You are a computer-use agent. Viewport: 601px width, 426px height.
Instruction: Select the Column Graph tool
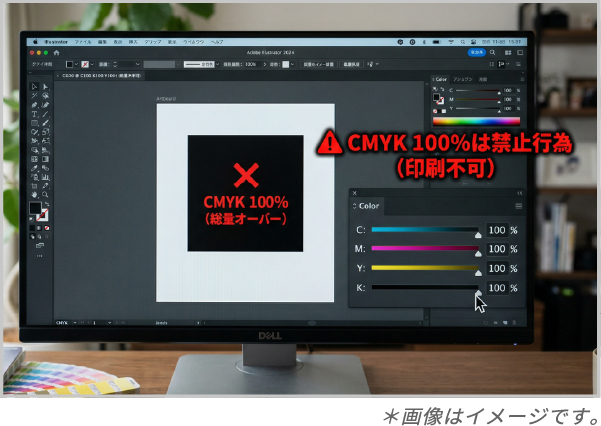(46, 177)
